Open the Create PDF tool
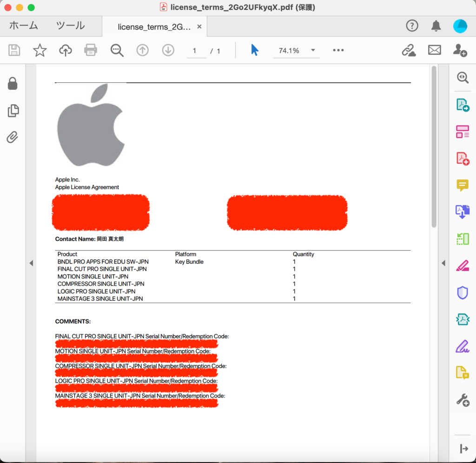This screenshot has height=463, width=476. (463, 159)
